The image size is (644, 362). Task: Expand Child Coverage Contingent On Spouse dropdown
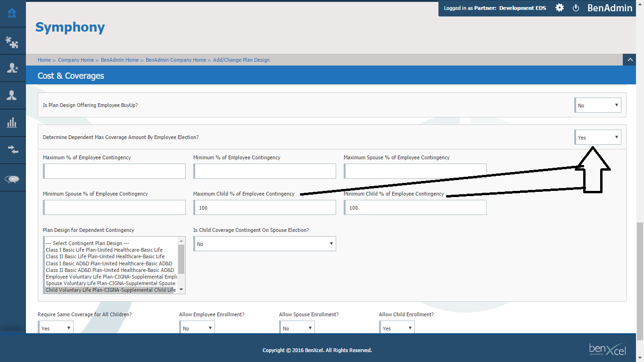(x=264, y=244)
